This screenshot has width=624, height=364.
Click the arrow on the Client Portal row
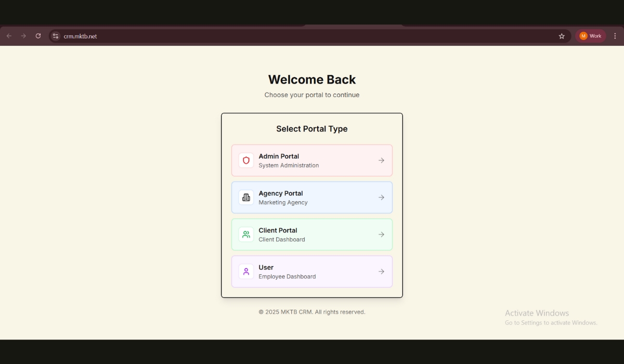point(381,235)
